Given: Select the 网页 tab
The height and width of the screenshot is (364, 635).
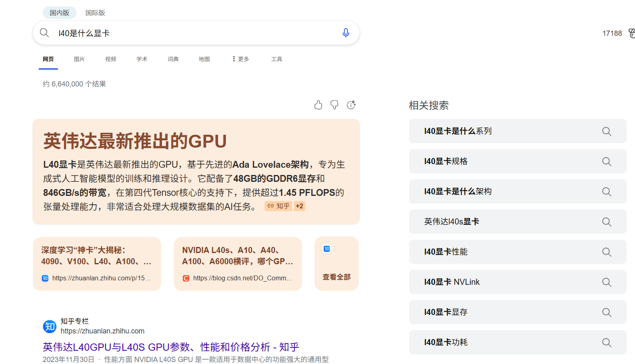Looking at the screenshot, I should [x=48, y=59].
